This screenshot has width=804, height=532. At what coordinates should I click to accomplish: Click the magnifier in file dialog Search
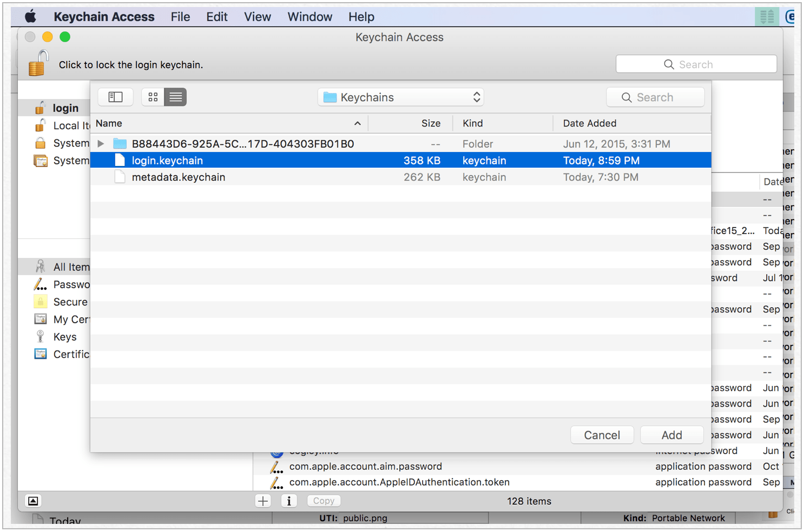[627, 97]
